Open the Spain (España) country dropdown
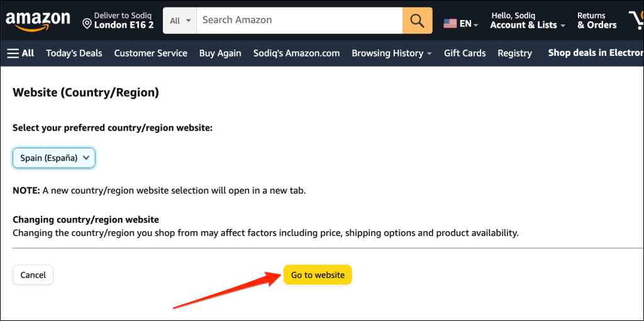The height and width of the screenshot is (321, 644). click(54, 158)
